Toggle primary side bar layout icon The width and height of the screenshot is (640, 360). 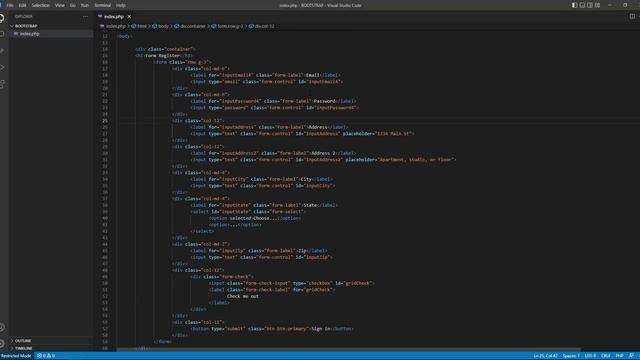(x=574, y=5)
